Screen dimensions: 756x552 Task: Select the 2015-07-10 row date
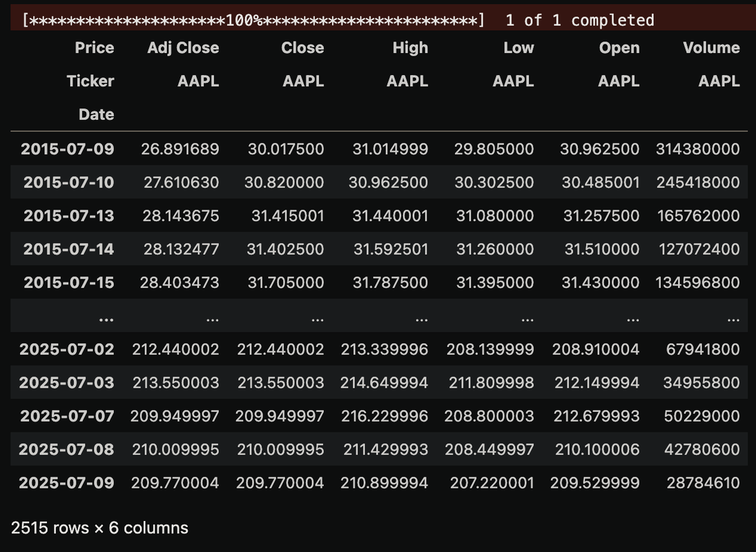(x=69, y=182)
